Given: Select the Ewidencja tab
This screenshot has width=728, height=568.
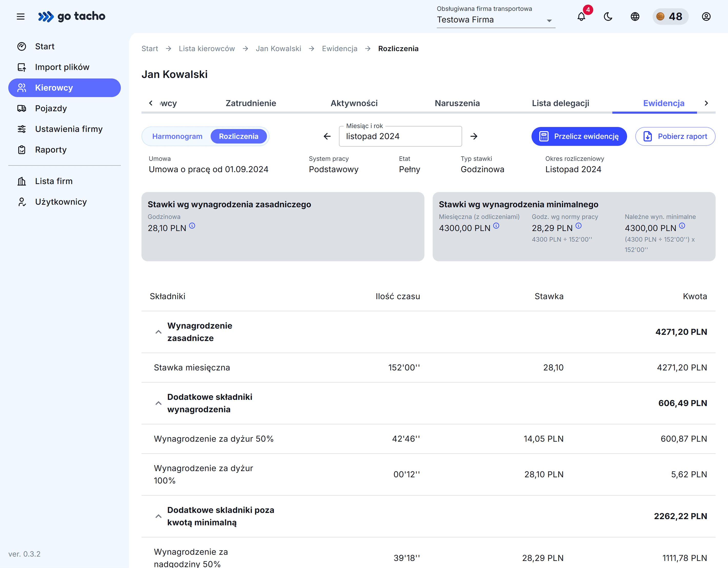Looking at the screenshot, I should [664, 103].
